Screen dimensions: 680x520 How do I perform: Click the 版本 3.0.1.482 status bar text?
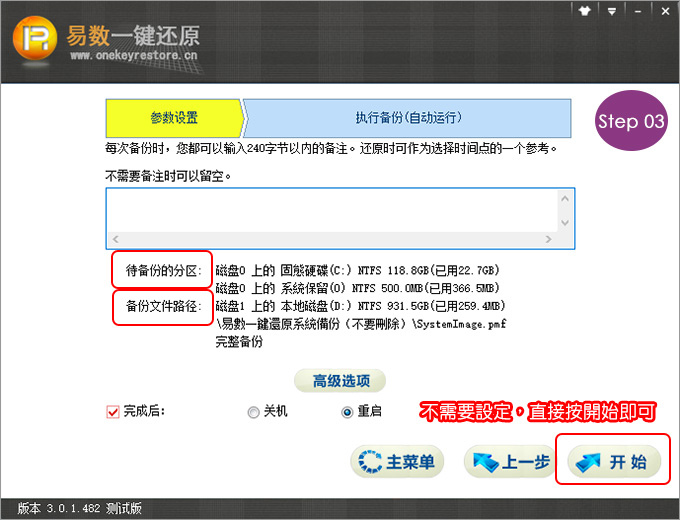pyautogui.click(x=80, y=508)
